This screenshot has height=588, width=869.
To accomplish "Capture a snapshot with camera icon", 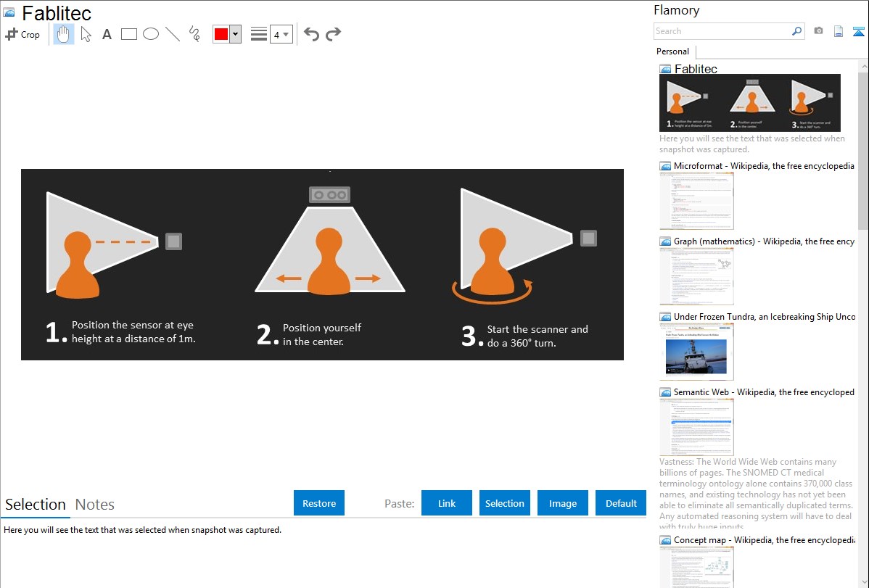I will (x=818, y=31).
